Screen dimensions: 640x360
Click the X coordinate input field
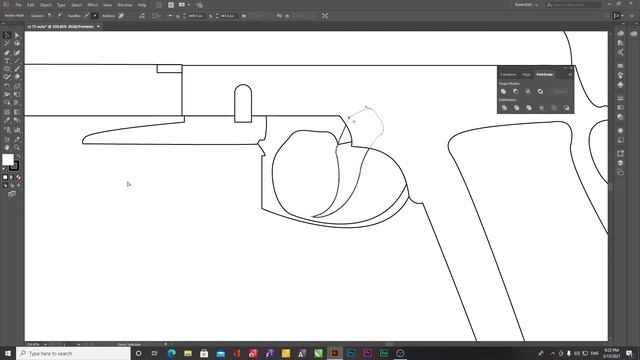point(195,16)
